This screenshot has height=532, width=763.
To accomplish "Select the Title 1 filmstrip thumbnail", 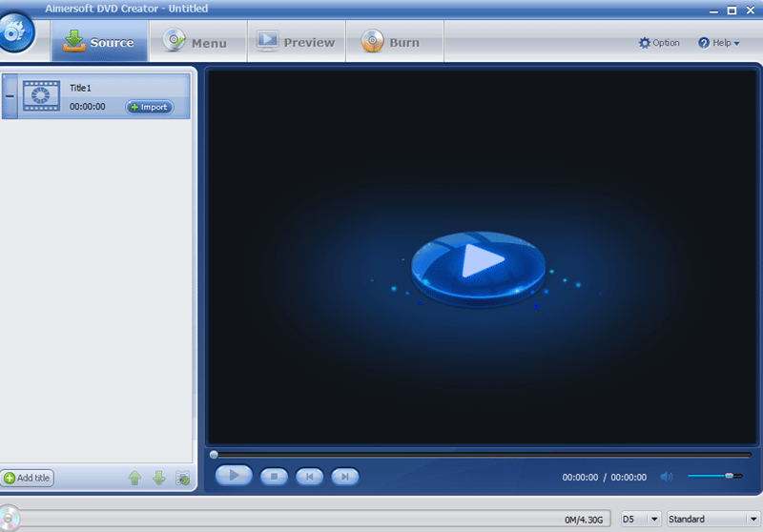I will [x=41, y=95].
